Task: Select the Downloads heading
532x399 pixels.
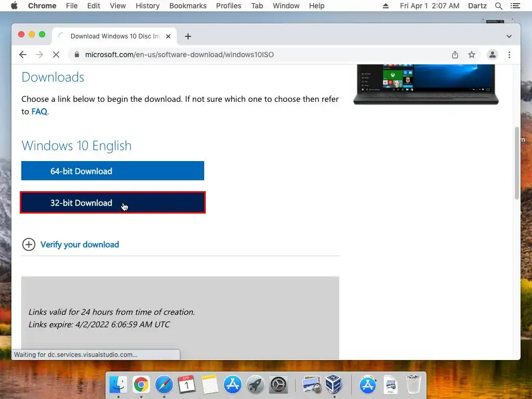Action: (53, 77)
